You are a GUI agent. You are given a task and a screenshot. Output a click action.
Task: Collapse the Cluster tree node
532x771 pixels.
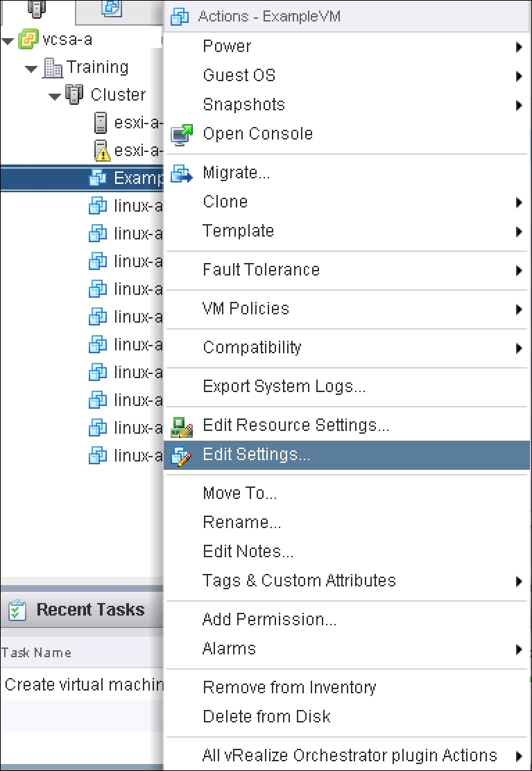(55, 96)
